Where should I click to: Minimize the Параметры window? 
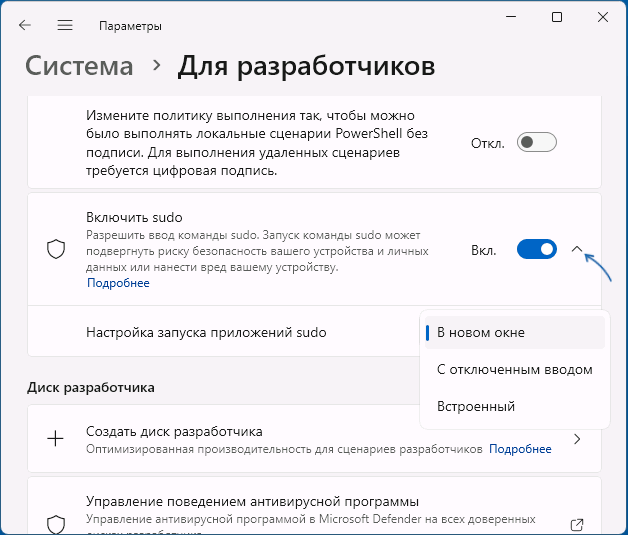coord(511,17)
